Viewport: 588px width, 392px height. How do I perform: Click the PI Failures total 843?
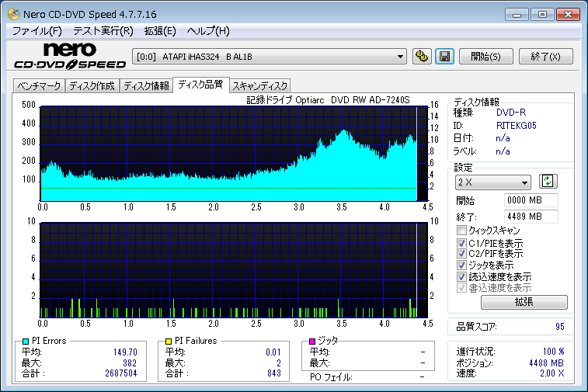(x=274, y=373)
